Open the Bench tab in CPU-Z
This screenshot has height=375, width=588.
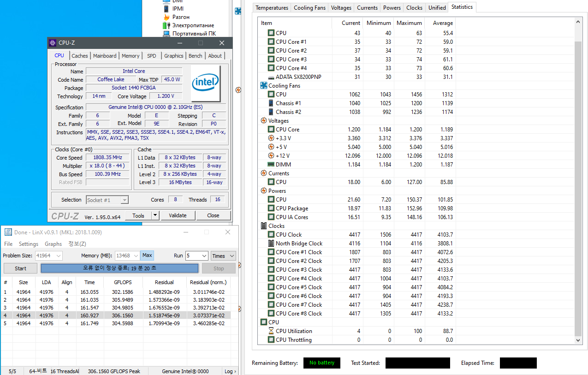point(196,56)
